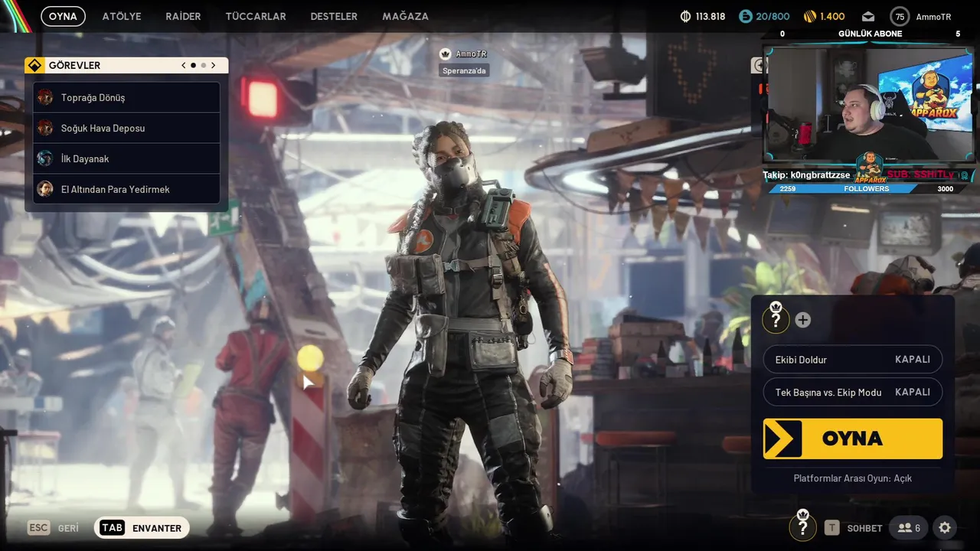Screen dimensions: 980x551
Task: Start the match with yellow OYNA button
Action: point(852,439)
